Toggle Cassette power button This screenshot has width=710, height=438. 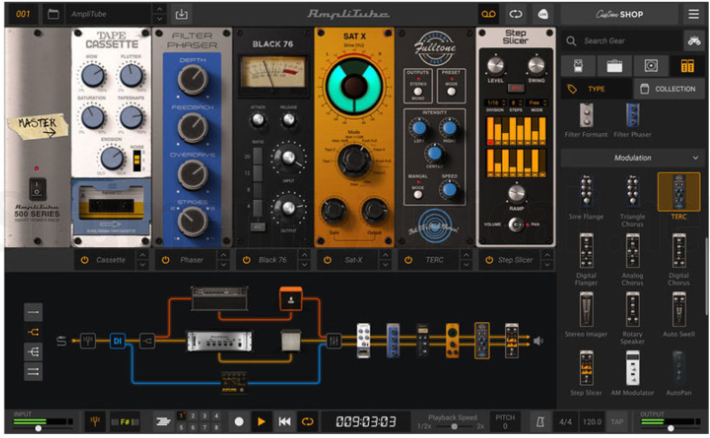click(85, 260)
